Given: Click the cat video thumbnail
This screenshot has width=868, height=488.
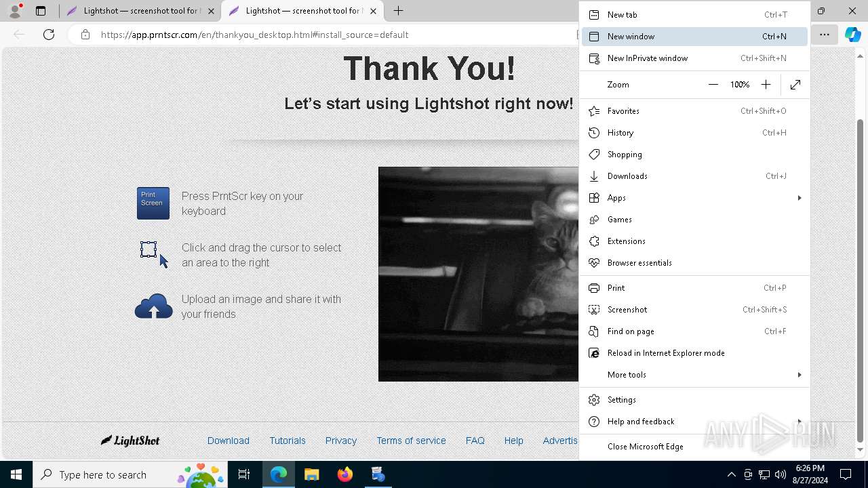Looking at the screenshot, I should tap(479, 274).
